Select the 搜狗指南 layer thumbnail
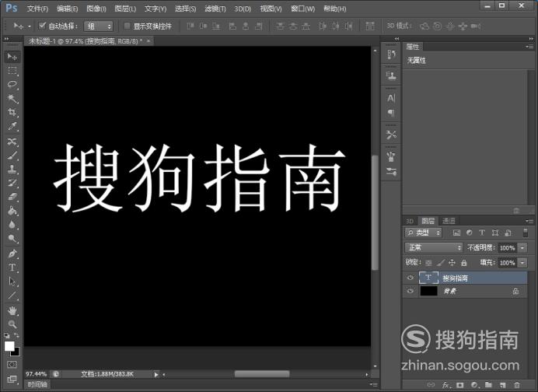 pos(428,278)
